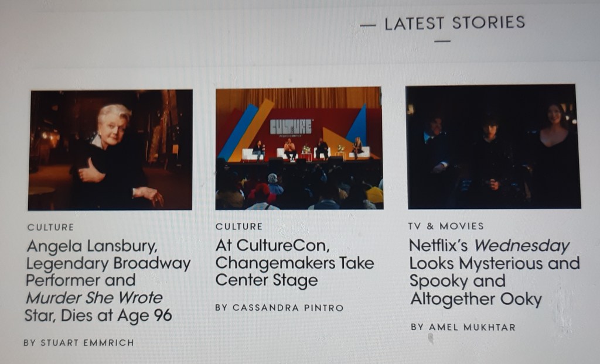Viewport: 600px width, 364px height.
Task: Select the Culture label above Lansbury story
Action: pos(50,227)
